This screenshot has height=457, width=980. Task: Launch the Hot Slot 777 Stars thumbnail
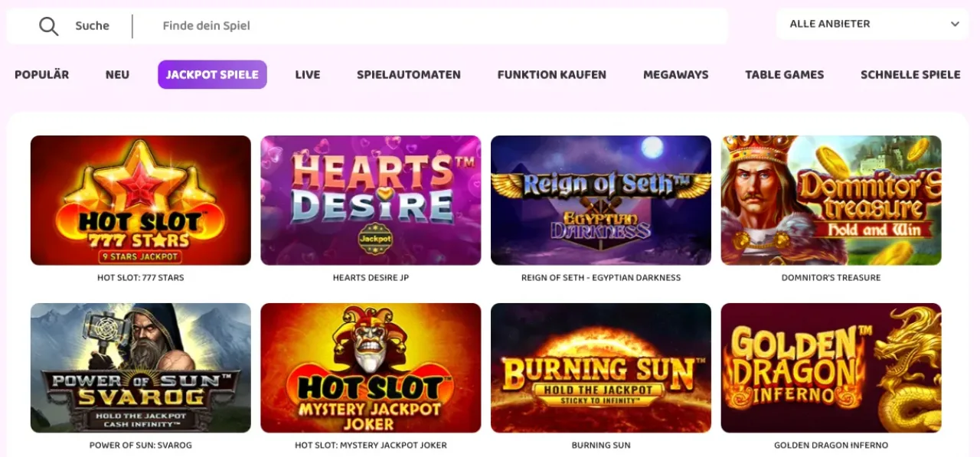[141, 201]
